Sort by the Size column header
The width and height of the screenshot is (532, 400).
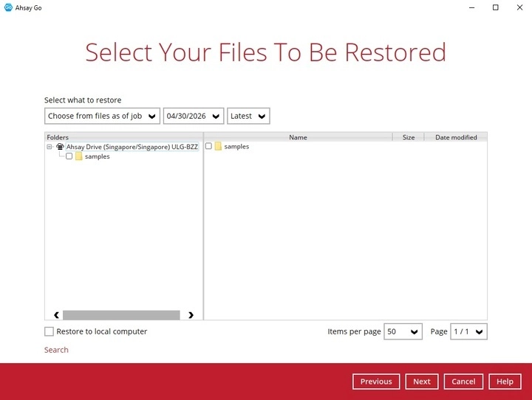point(409,137)
